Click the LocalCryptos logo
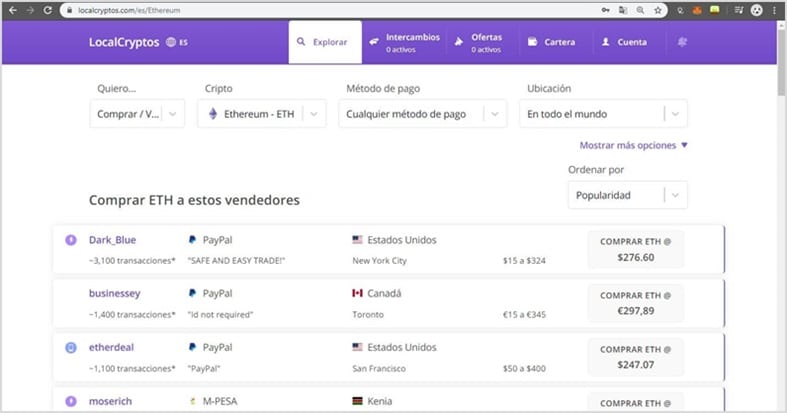787x413 pixels. pyautogui.click(x=124, y=42)
